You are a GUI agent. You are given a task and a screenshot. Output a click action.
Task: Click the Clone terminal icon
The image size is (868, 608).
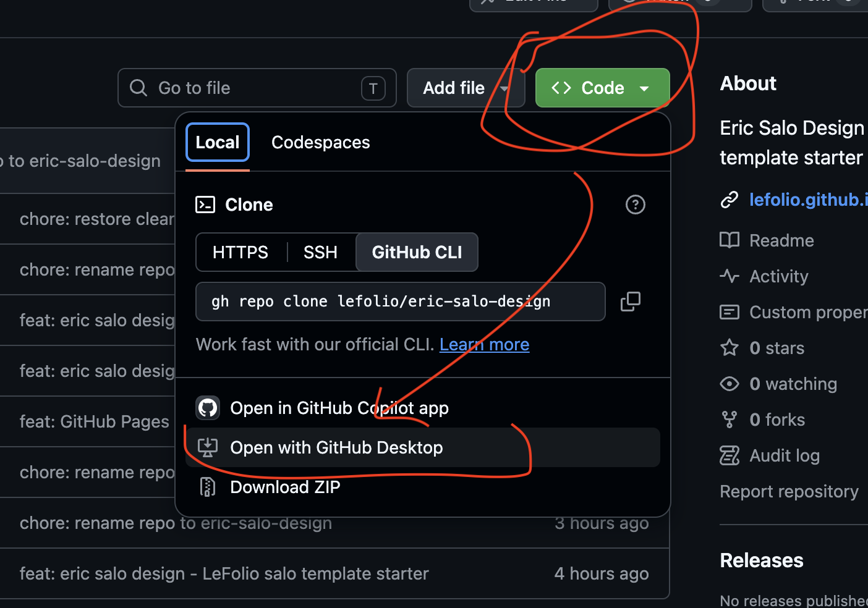click(x=205, y=205)
